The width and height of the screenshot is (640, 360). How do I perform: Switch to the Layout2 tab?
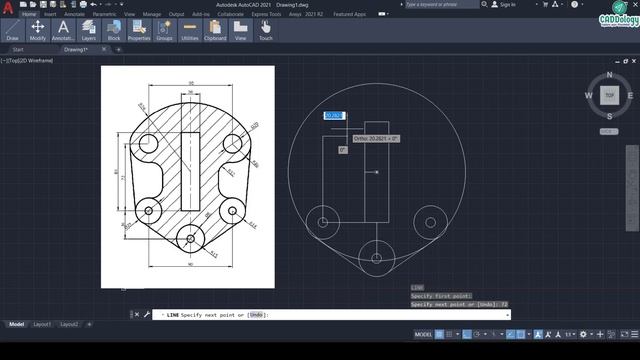[x=69, y=324]
